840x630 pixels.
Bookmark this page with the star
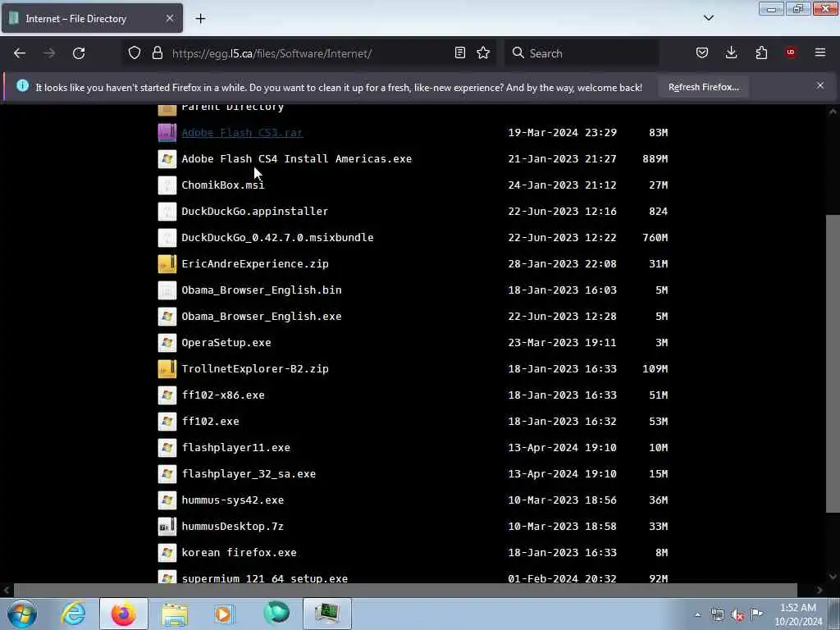(x=483, y=52)
